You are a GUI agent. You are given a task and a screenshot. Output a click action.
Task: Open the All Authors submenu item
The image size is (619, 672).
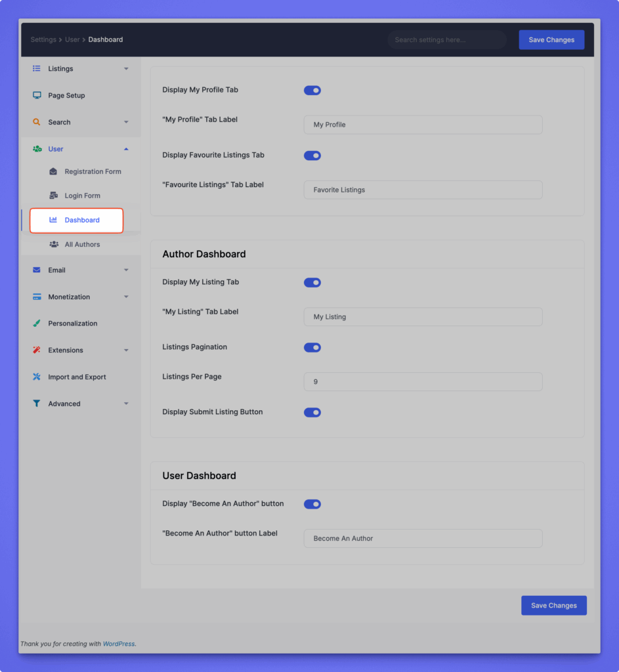pos(82,245)
